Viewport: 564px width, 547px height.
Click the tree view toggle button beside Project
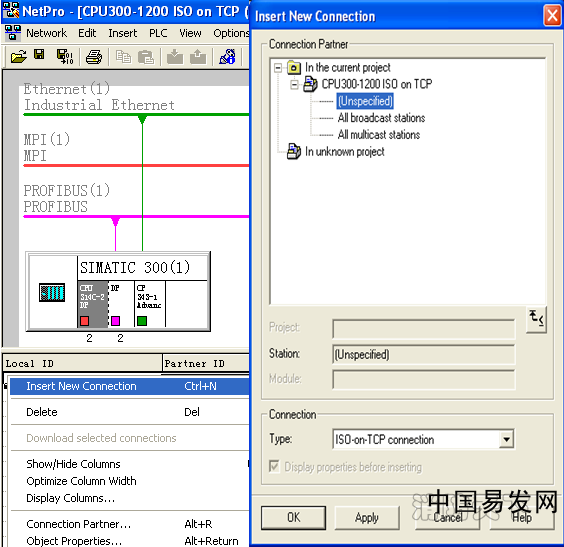(536, 319)
